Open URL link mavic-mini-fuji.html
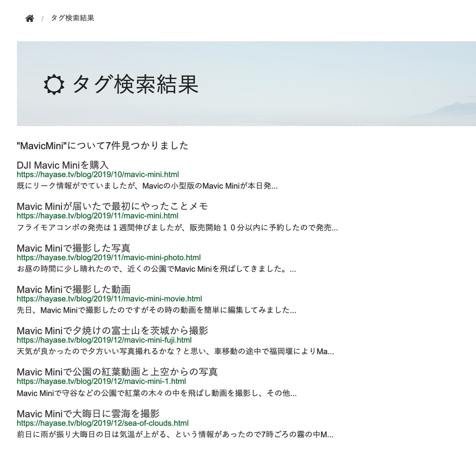 [104, 340]
